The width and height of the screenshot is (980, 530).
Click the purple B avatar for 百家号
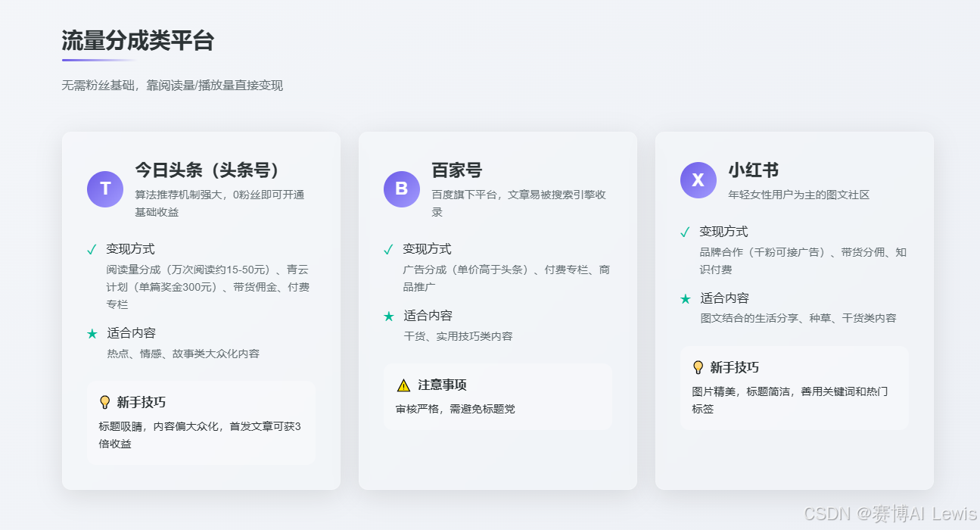pos(402,189)
